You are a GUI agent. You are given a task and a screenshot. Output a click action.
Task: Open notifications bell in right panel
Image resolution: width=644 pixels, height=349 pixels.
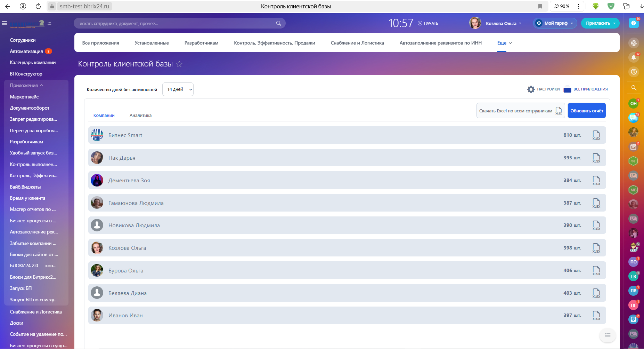pyautogui.click(x=634, y=57)
